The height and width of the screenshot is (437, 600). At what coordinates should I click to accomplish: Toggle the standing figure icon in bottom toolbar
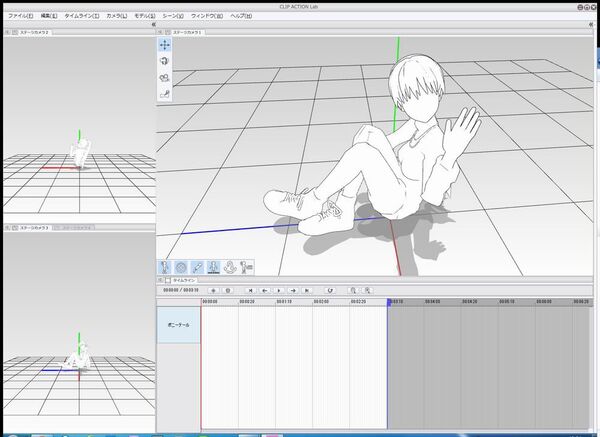coord(213,267)
